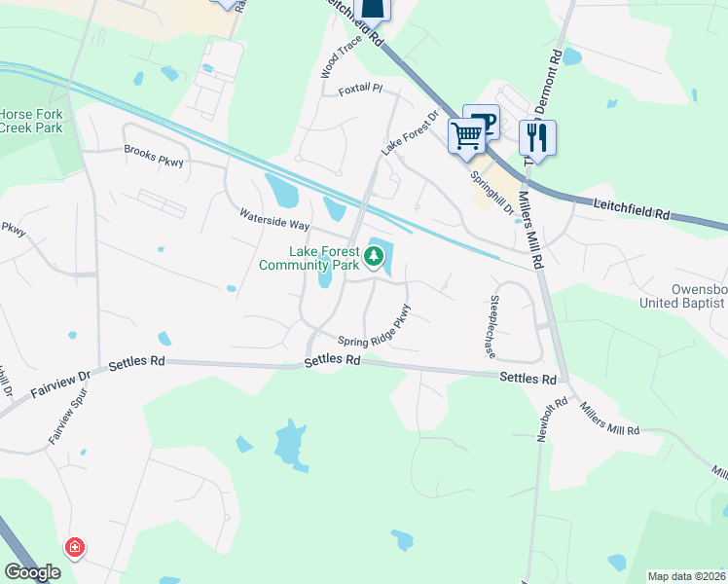The width and height of the screenshot is (728, 584).
Task: Click the red medical facility marker
Action: click(x=75, y=548)
